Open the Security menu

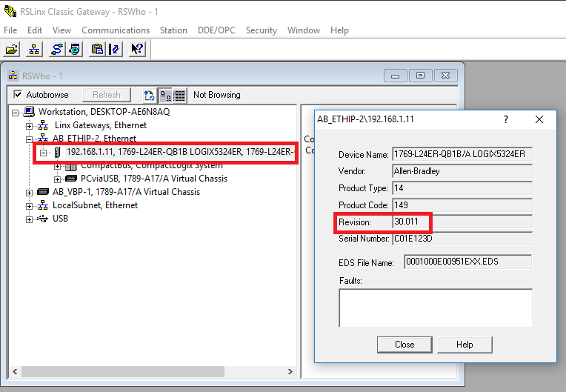[262, 30]
